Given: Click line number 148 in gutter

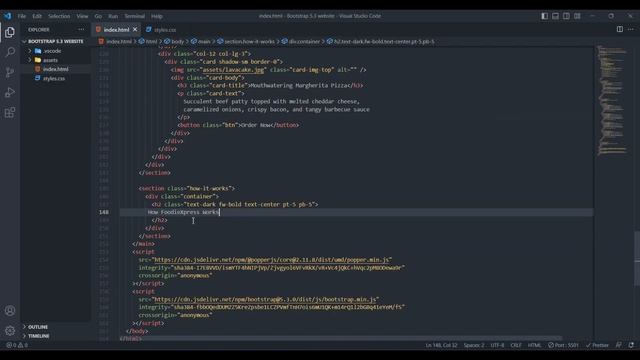Looking at the screenshot, I should click(104, 212).
